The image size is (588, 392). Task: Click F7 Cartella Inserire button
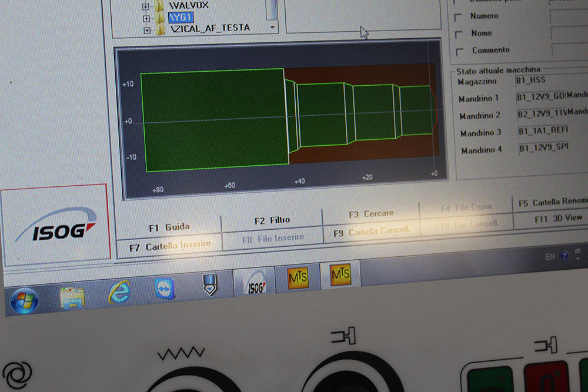pos(169,246)
